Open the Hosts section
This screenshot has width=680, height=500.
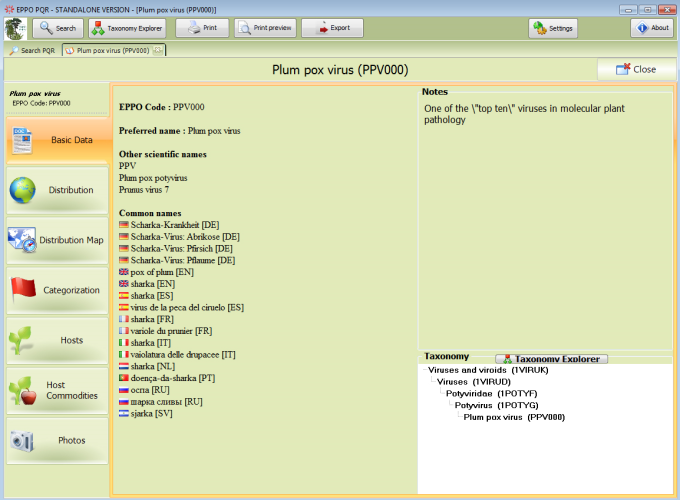pos(58,340)
